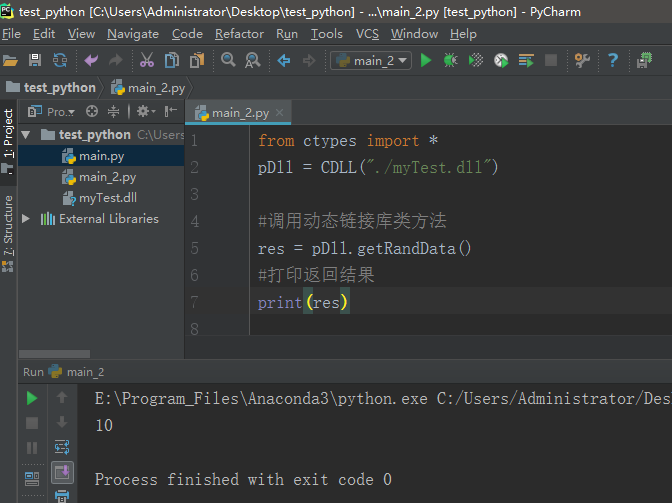672x503 pixels.
Task: Open the Tools menu
Action: click(x=327, y=34)
